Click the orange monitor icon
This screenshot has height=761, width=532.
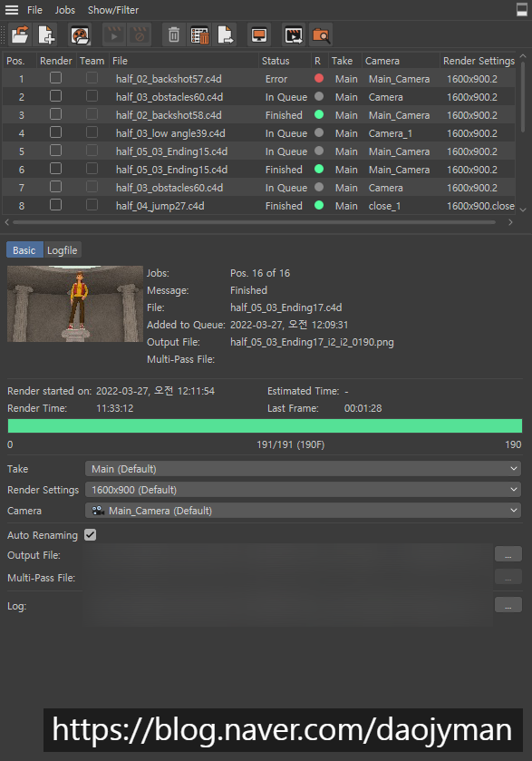click(259, 35)
